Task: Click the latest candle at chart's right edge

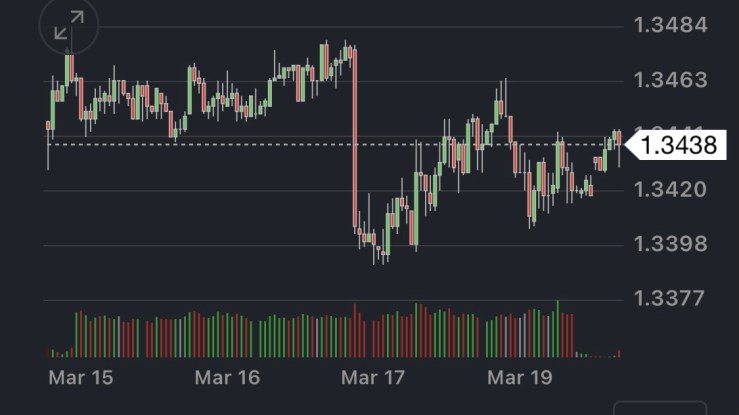Action: 619,141
